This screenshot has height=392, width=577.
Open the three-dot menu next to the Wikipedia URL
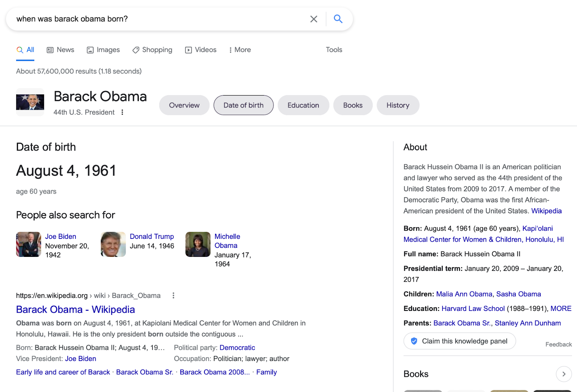click(173, 295)
